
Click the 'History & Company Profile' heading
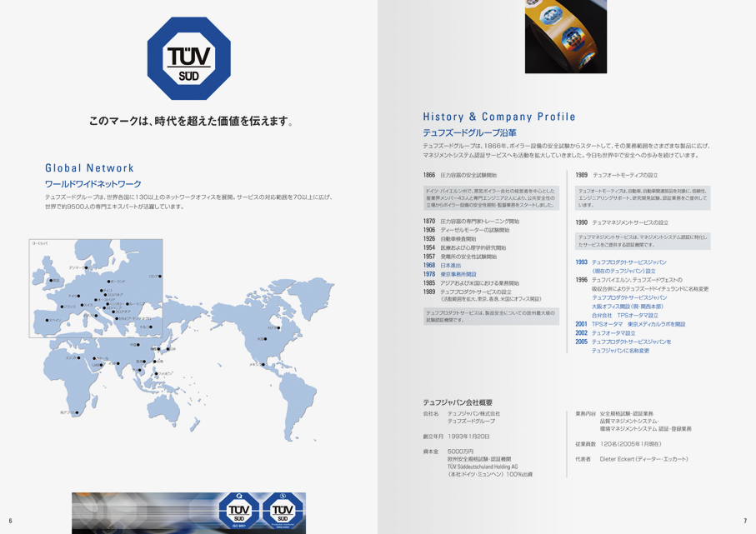pyautogui.click(x=499, y=117)
